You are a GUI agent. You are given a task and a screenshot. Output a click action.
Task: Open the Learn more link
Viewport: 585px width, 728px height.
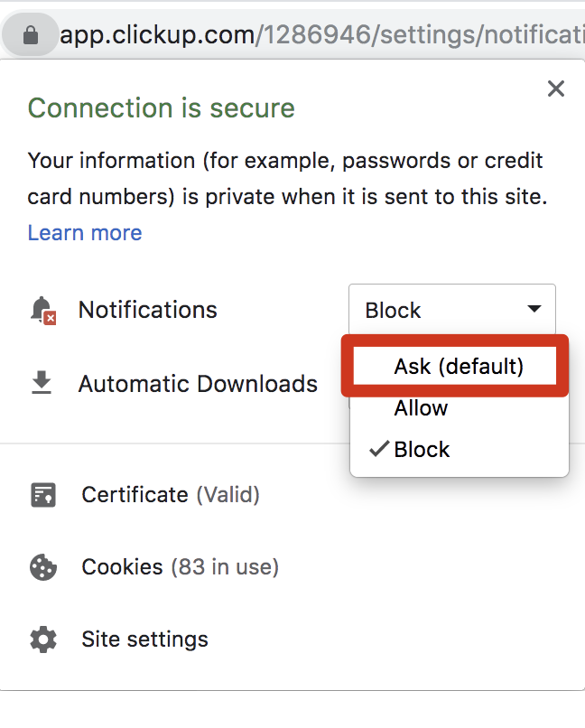[x=85, y=233]
